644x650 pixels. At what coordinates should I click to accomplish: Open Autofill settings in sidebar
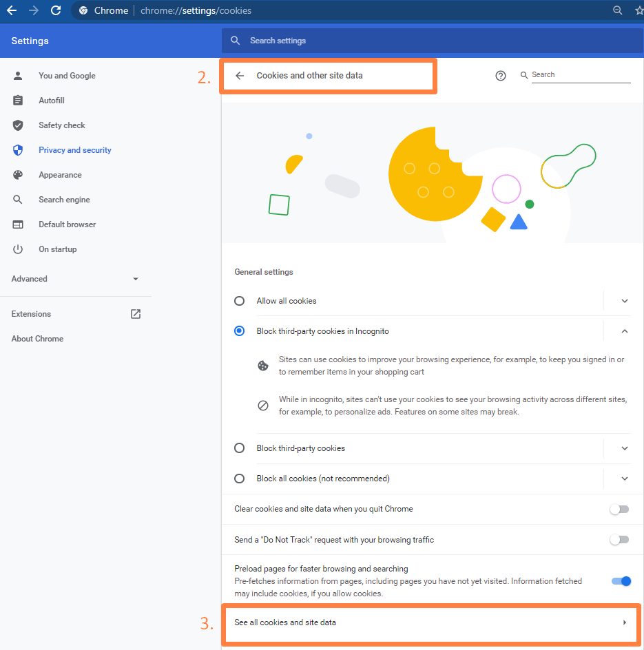(x=52, y=101)
